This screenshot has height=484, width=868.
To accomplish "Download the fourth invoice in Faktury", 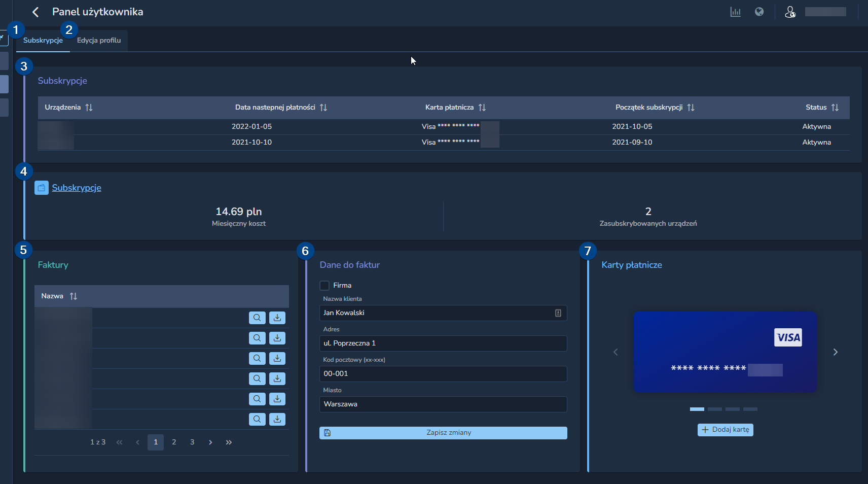I will click(277, 379).
